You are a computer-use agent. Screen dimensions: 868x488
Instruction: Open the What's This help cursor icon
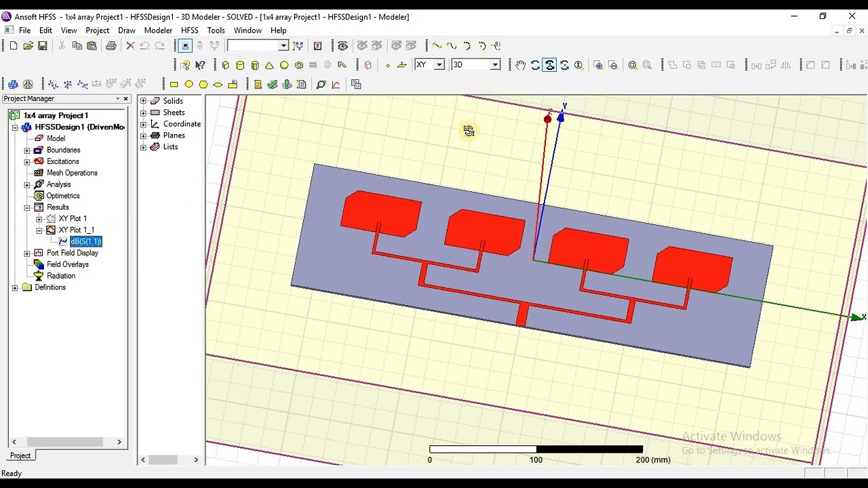coord(200,65)
